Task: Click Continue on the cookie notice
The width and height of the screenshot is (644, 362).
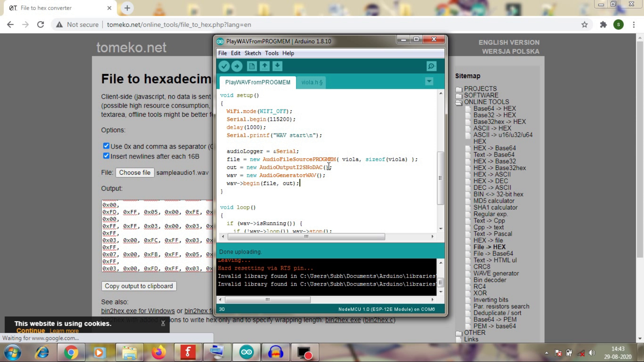Action: [x=31, y=330]
